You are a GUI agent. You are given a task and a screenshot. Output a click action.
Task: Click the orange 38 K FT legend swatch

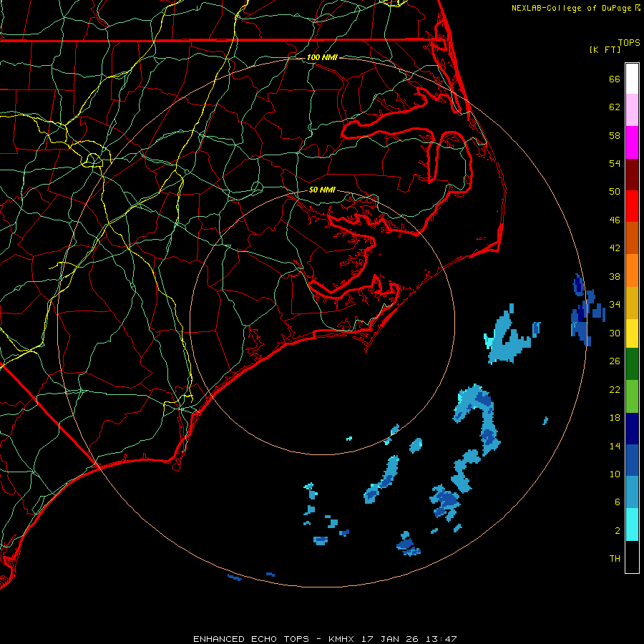tap(632, 270)
